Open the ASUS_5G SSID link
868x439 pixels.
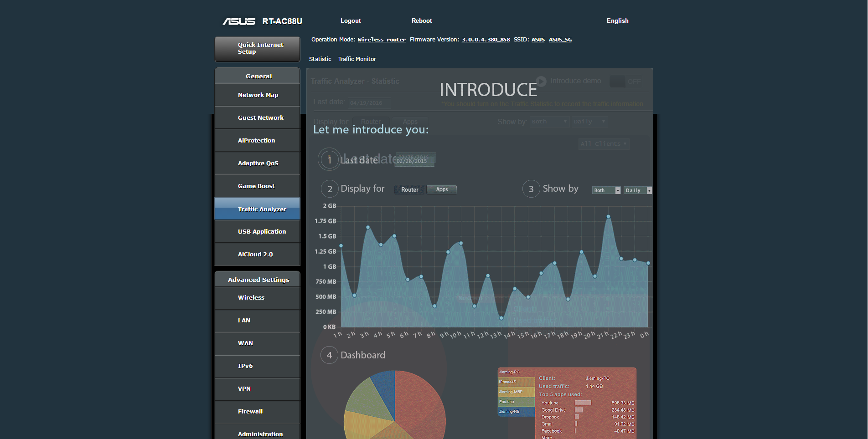560,40
